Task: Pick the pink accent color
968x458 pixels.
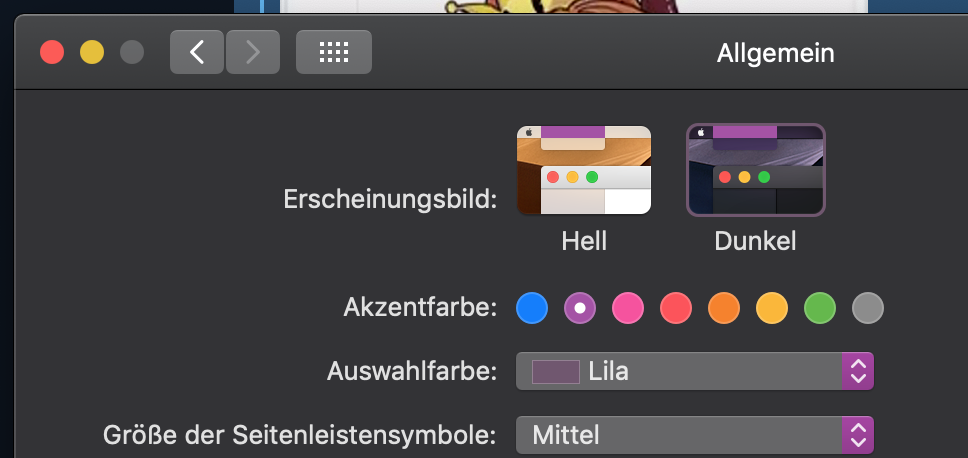Action: pyautogui.click(x=628, y=308)
